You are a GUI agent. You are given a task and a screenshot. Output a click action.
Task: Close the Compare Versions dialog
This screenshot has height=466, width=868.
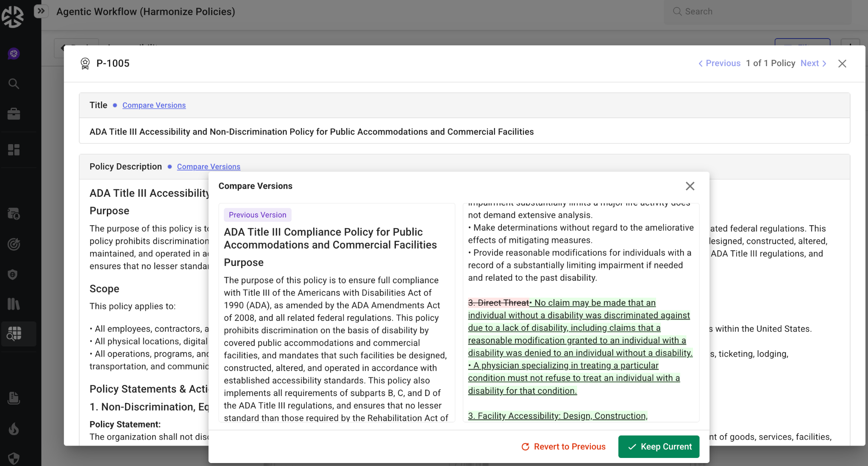tap(690, 186)
